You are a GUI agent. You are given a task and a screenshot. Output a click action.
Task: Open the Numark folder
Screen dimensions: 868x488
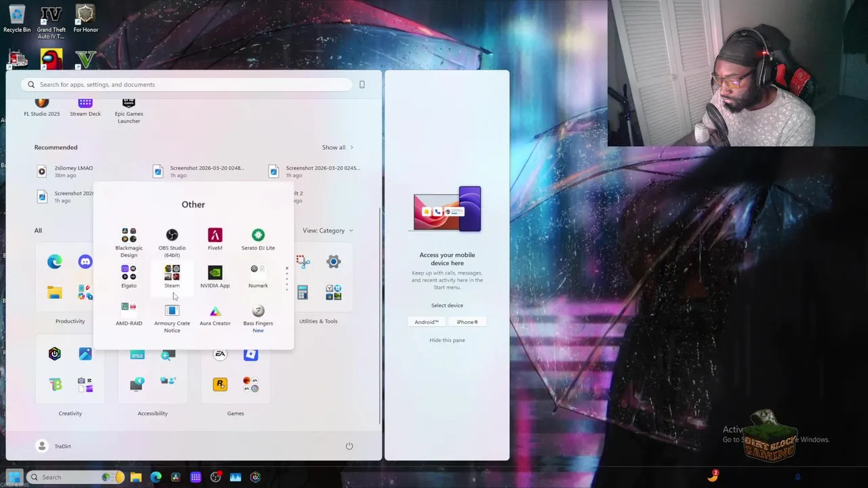pos(258,277)
